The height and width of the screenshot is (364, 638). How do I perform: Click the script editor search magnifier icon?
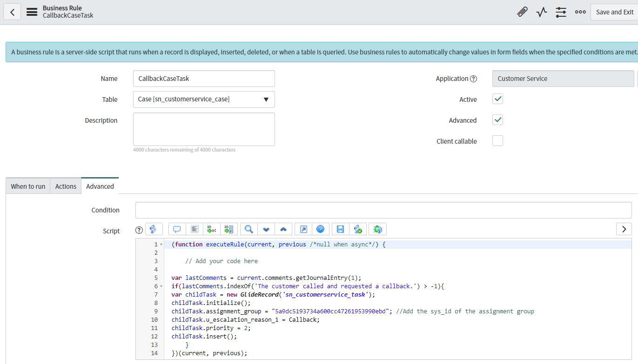[249, 229]
